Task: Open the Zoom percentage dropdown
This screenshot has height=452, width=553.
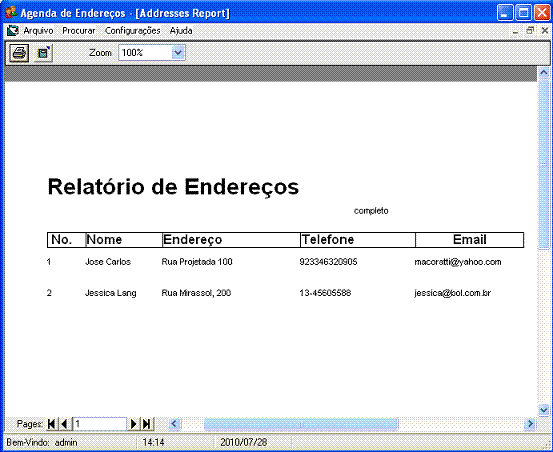Action: [178, 53]
